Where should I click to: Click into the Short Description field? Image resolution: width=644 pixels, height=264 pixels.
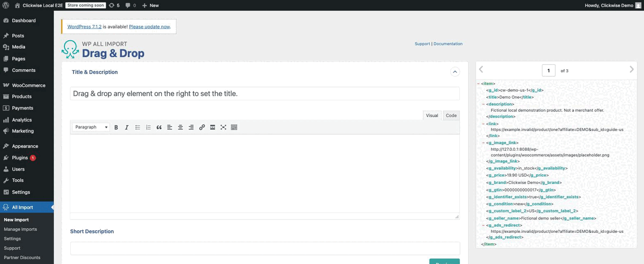point(265,248)
